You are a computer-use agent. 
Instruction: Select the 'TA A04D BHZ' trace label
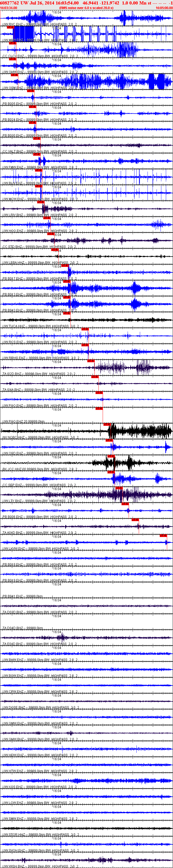40,533
